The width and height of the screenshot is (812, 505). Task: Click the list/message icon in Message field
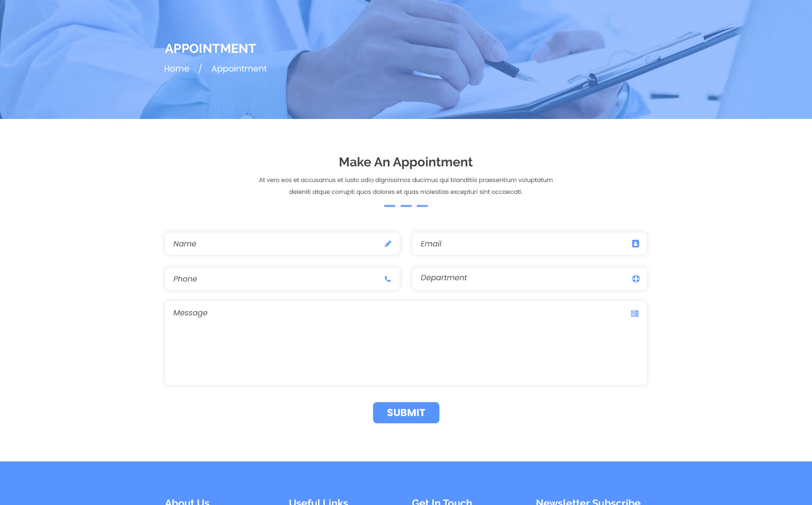pyautogui.click(x=635, y=314)
